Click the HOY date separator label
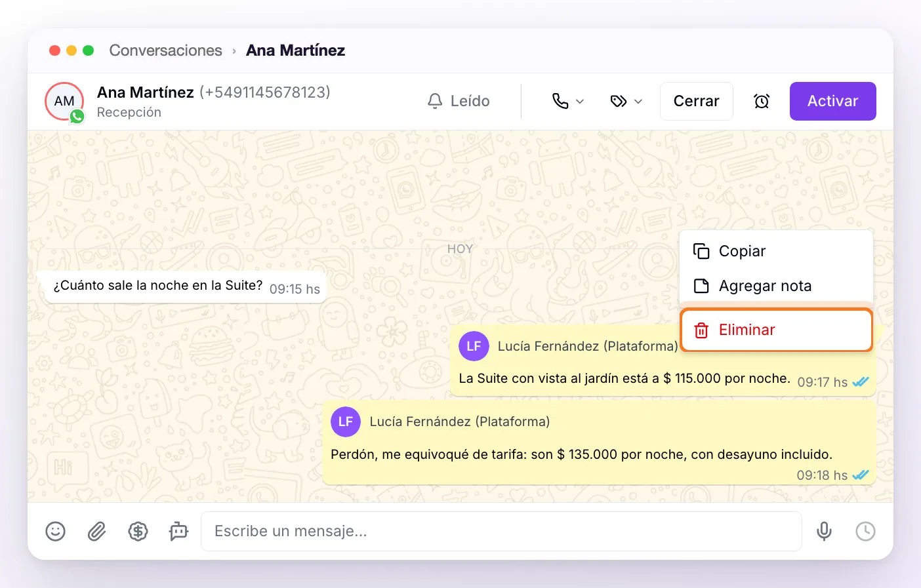The height and width of the screenshot is (588, 921). 460,249
